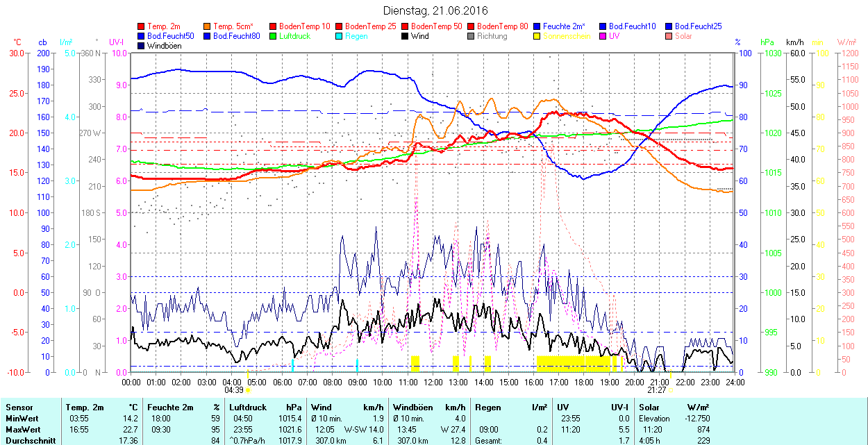Click the MinWert row label
The height and width of the screenshot is (445, 868).
click(22, 419)
